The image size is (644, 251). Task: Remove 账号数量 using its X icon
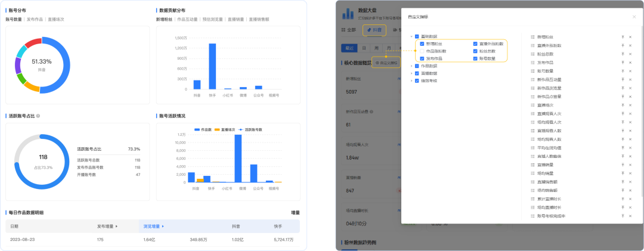point(630,71)
